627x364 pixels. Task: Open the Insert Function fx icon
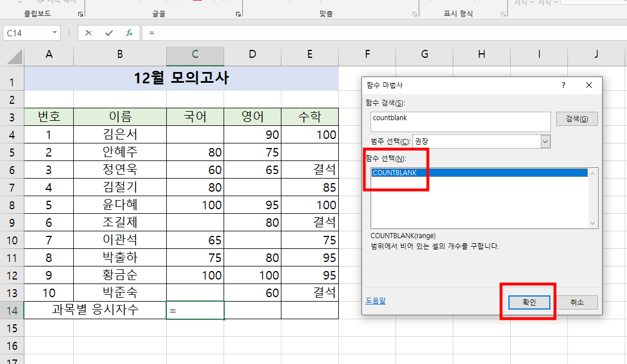click(129, 33)
